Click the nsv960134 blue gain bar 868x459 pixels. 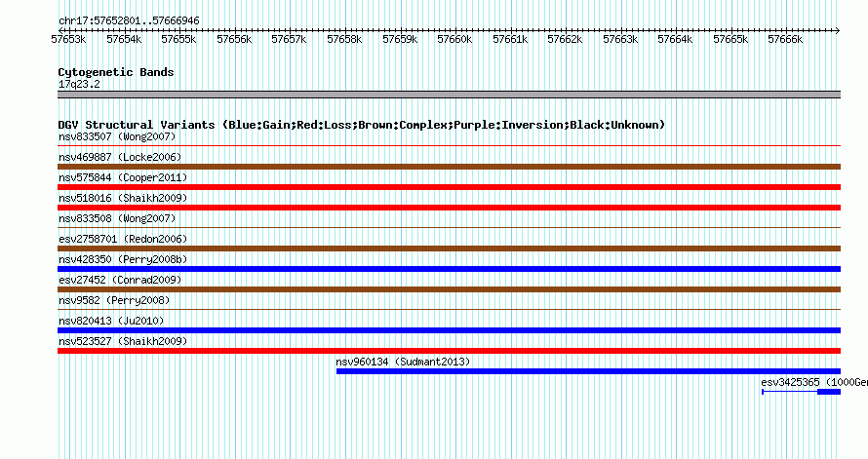coord(588,371)
